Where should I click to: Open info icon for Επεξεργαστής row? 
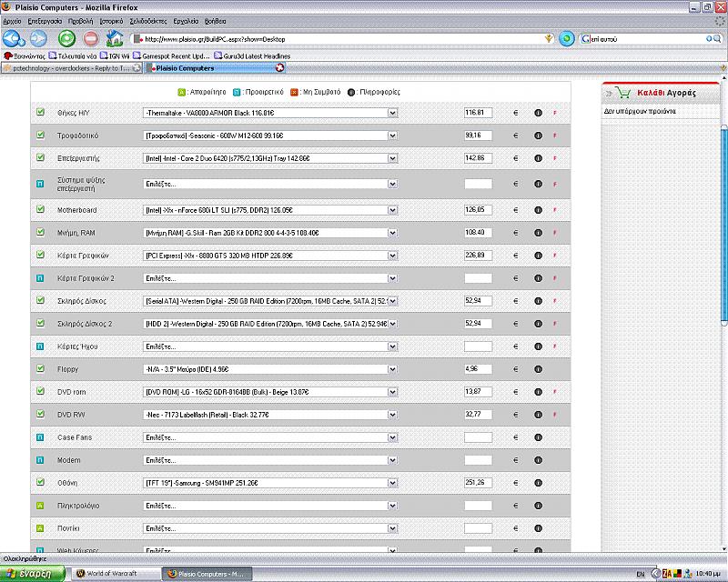(538, 158)
